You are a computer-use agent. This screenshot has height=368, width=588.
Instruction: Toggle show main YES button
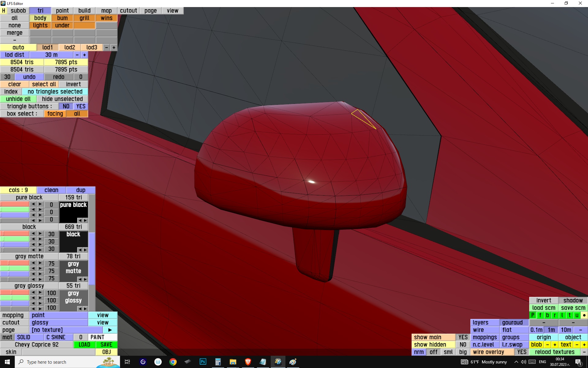(x=463, y=337)
